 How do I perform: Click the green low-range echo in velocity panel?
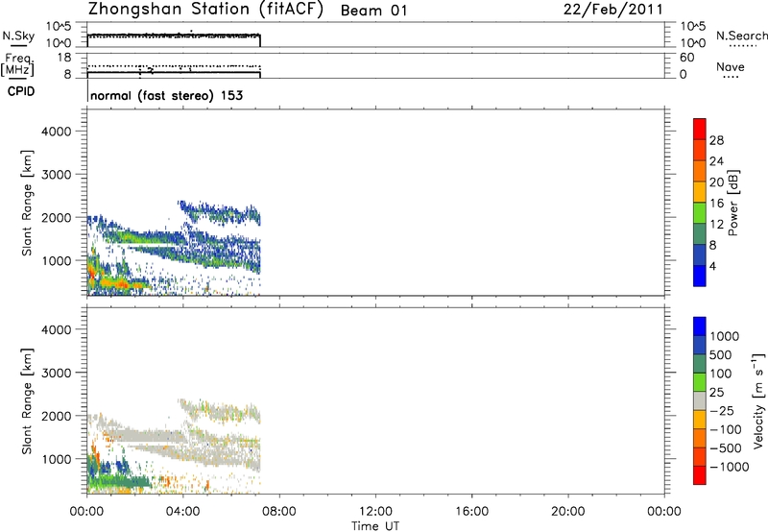[120, 482]
